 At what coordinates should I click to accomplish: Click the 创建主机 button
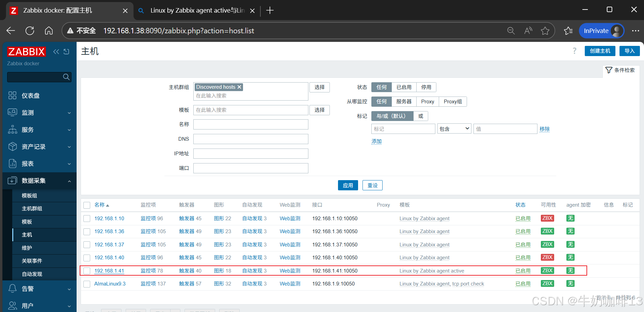pyautogui.click(x=600, y=51)
